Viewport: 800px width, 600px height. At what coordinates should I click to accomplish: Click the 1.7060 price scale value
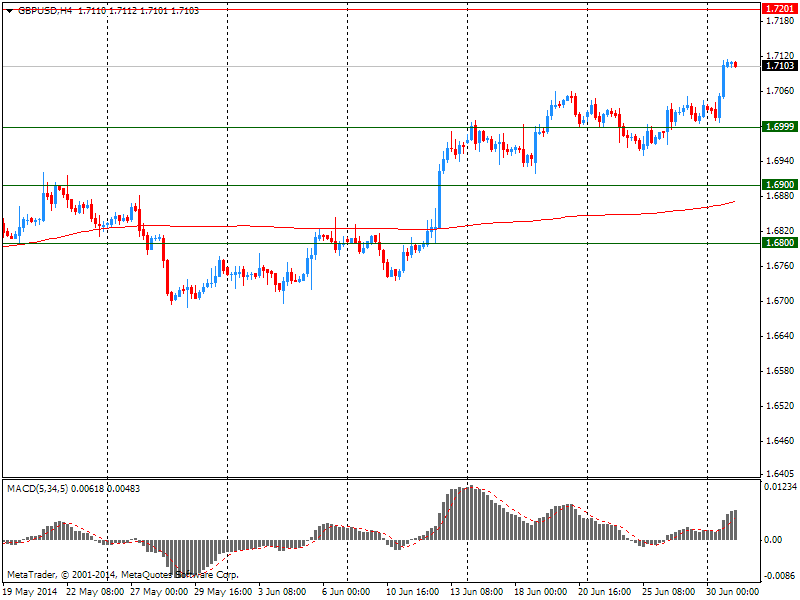(x=781, y=91)
